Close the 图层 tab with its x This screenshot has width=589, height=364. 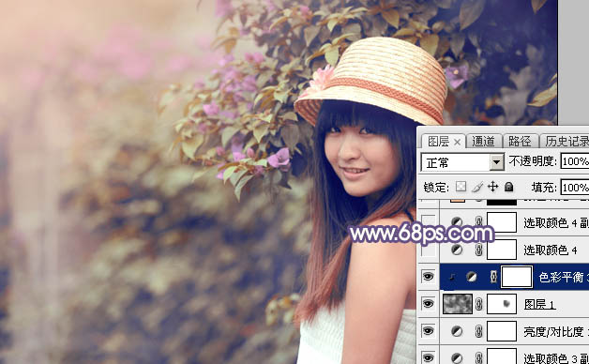coord(457,142)
